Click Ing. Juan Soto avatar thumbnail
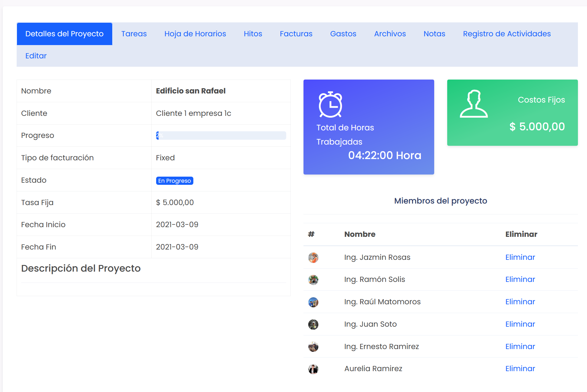 tap(313, 325)
